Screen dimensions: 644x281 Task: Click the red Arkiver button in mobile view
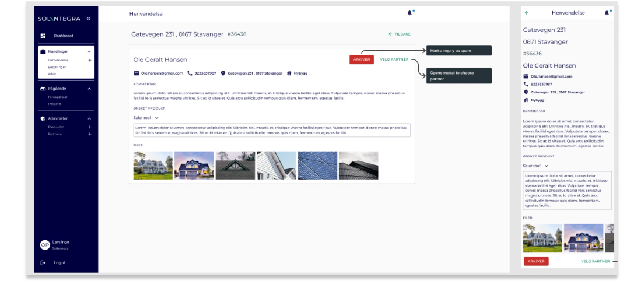point(537,261)
